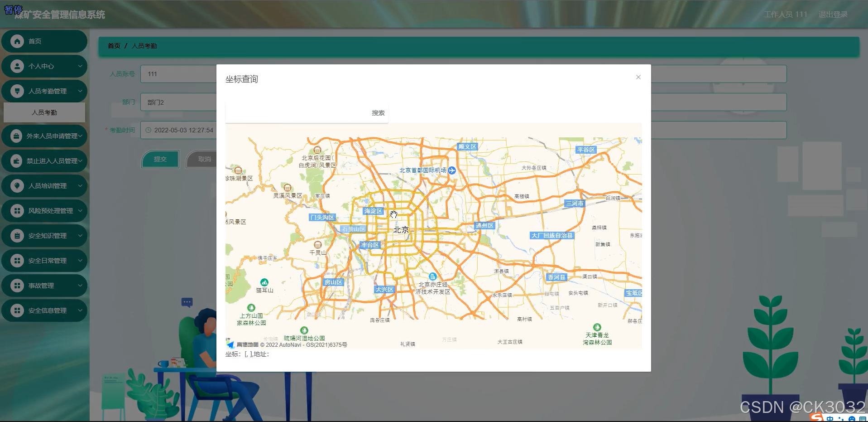Screen dimensions: 868x422
Task: Click the 风险预处理管理 grid icon
Action: pyautogui.click(x=17, y=211)
